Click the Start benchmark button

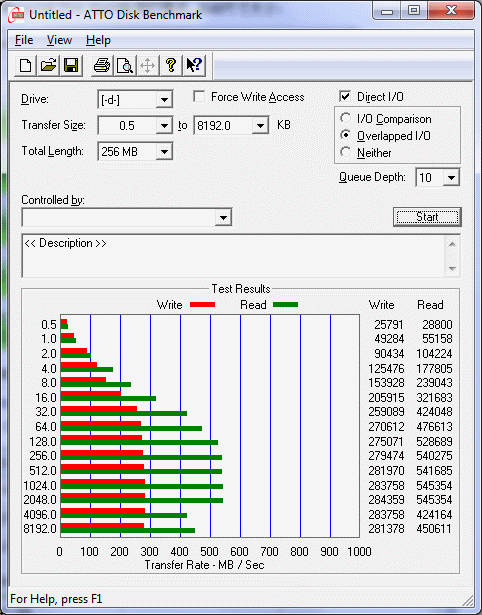coord(427,217)
